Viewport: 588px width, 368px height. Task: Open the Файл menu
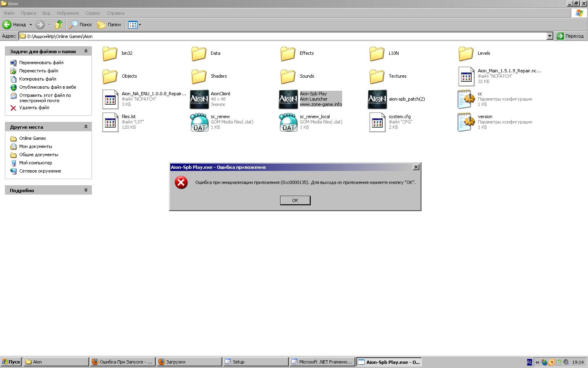[x=9, y=13]
